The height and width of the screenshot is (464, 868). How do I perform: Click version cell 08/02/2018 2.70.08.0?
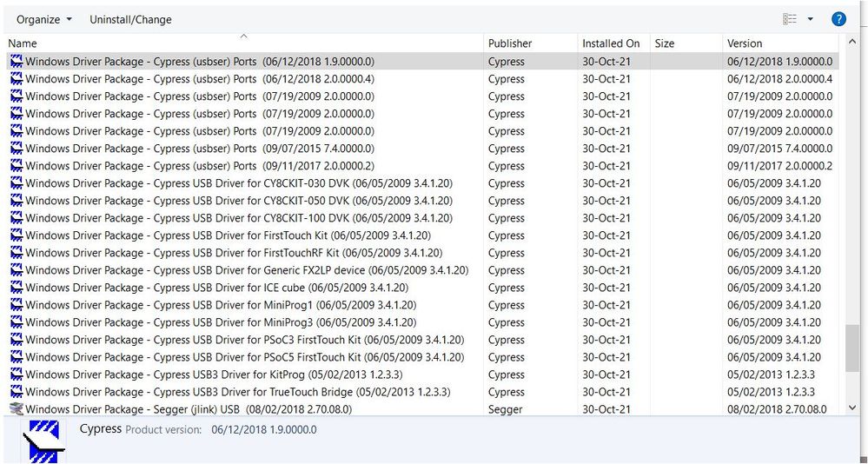(777, 409)
